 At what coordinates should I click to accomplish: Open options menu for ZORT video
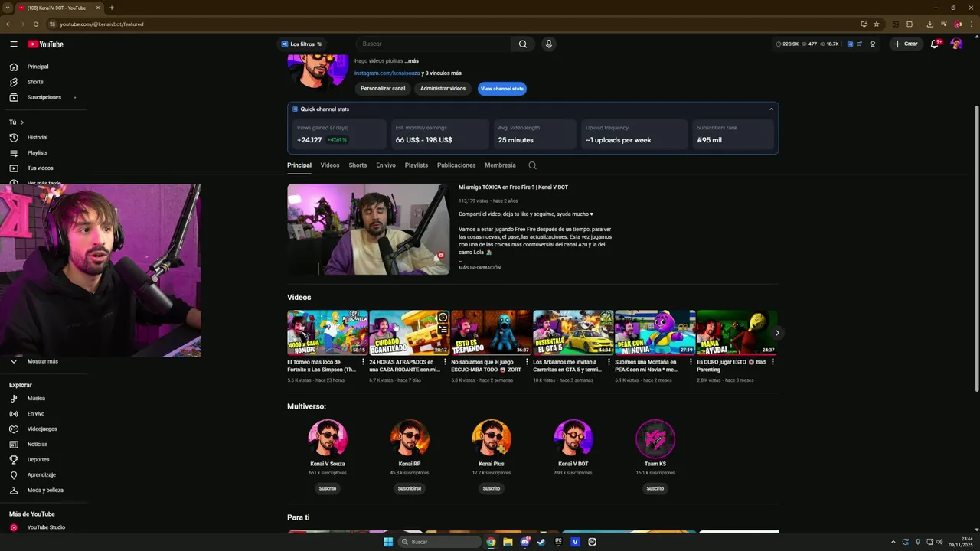[527, 362]
